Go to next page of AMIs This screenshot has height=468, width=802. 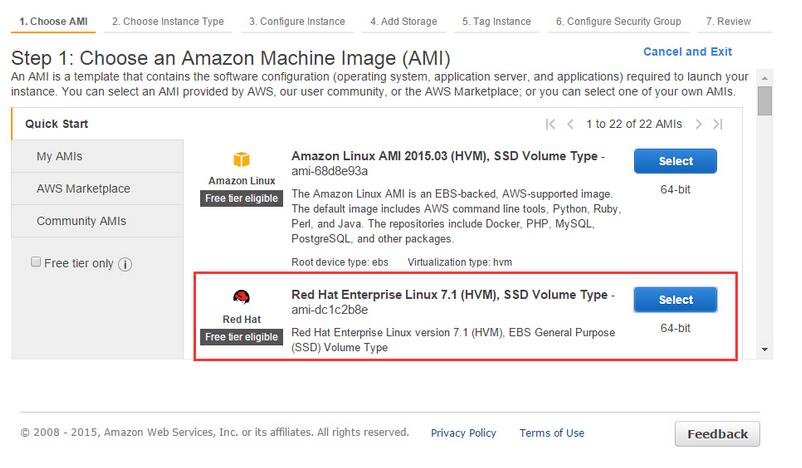tap(698, 124)
